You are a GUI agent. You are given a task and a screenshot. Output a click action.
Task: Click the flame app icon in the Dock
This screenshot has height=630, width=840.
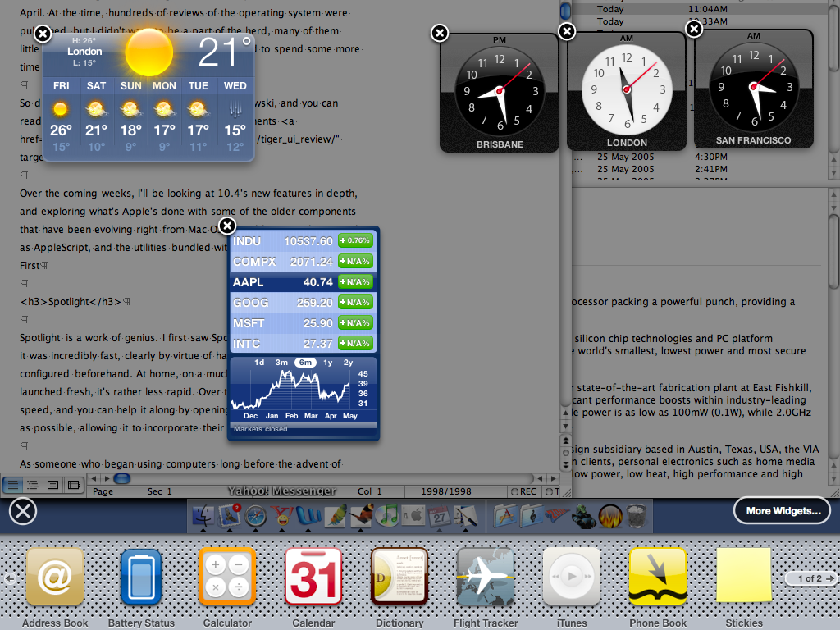(x=610, y=517)
